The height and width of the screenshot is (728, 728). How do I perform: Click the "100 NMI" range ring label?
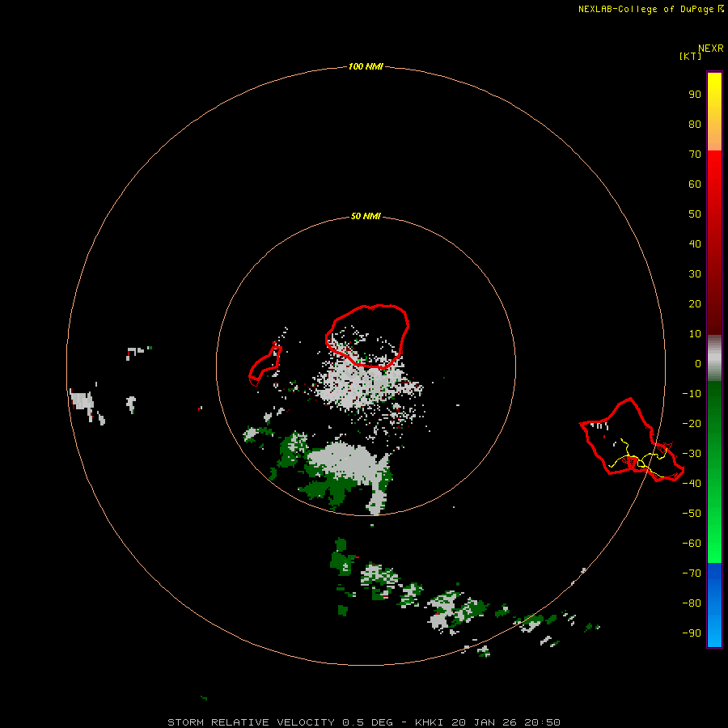pos(366,66)
